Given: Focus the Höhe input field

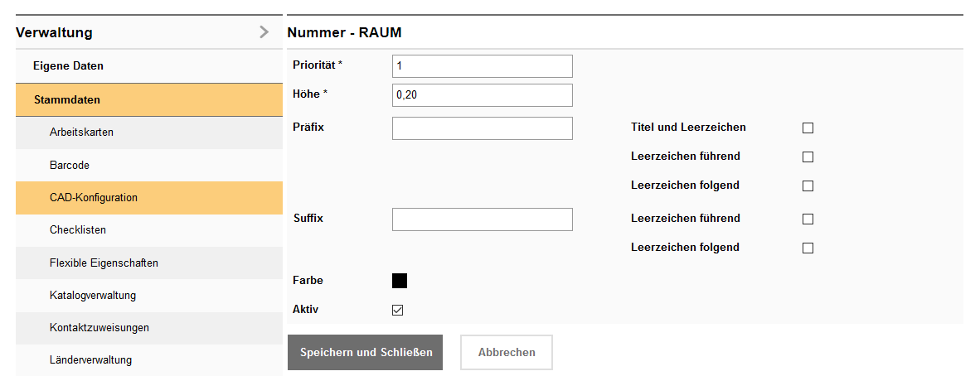Looking at the screenshot, I should (x=482, y=95).
